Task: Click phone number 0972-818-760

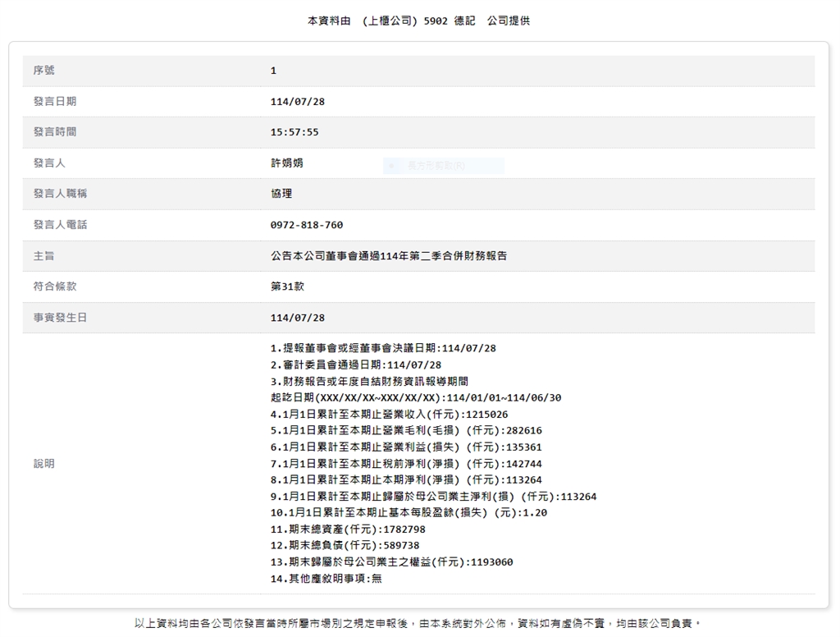Action: point(307,225)
